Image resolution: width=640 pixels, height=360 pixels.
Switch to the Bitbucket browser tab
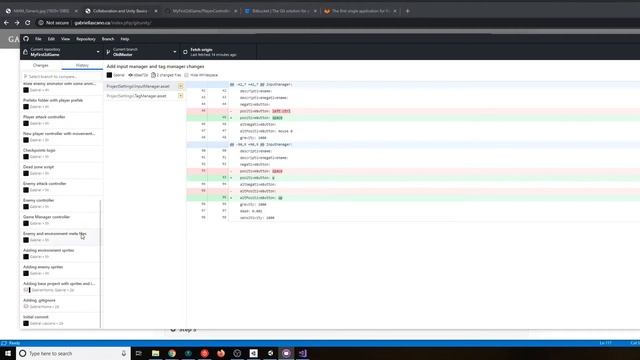[281, 11]
